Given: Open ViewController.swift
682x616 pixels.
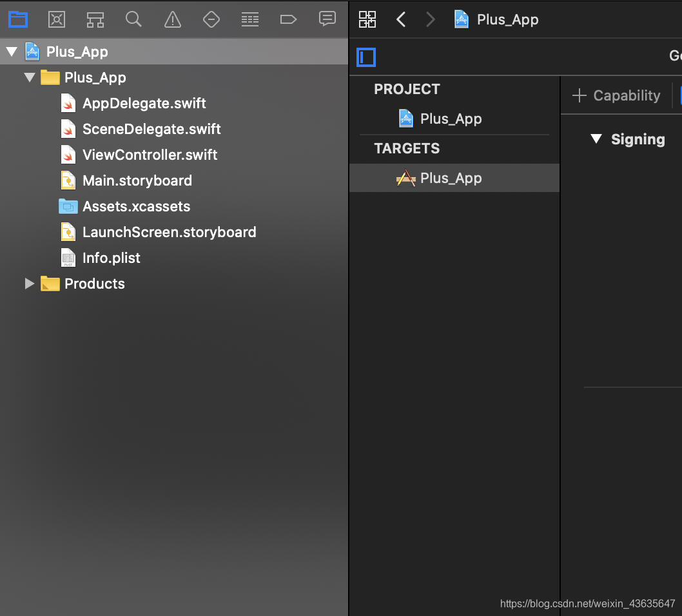Looking at the screenshot, I should 150,155.
